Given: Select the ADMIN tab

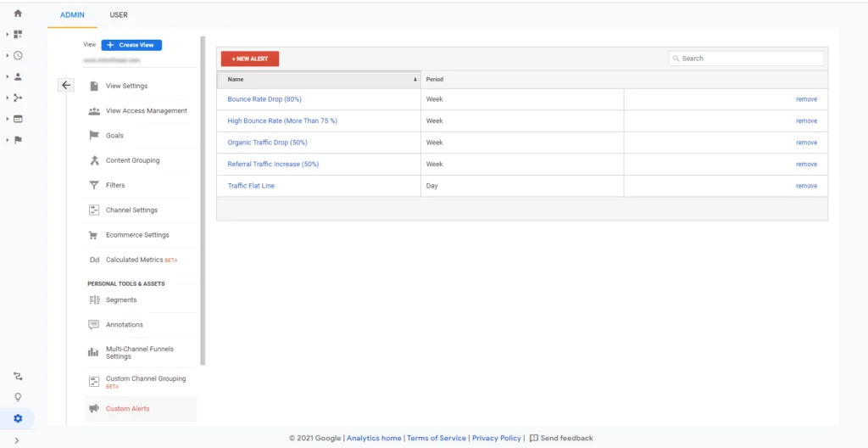Looking at the screenshot, I should click(72, 15).
